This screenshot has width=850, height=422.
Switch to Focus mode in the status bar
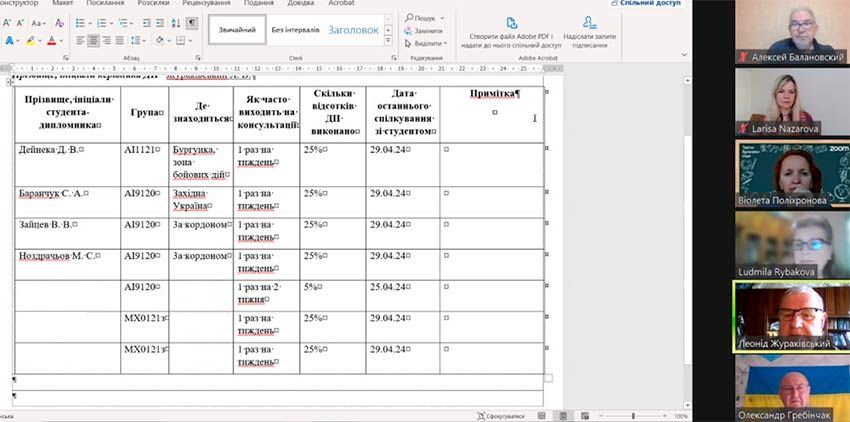pyautogui.click(x=500, y=416)
